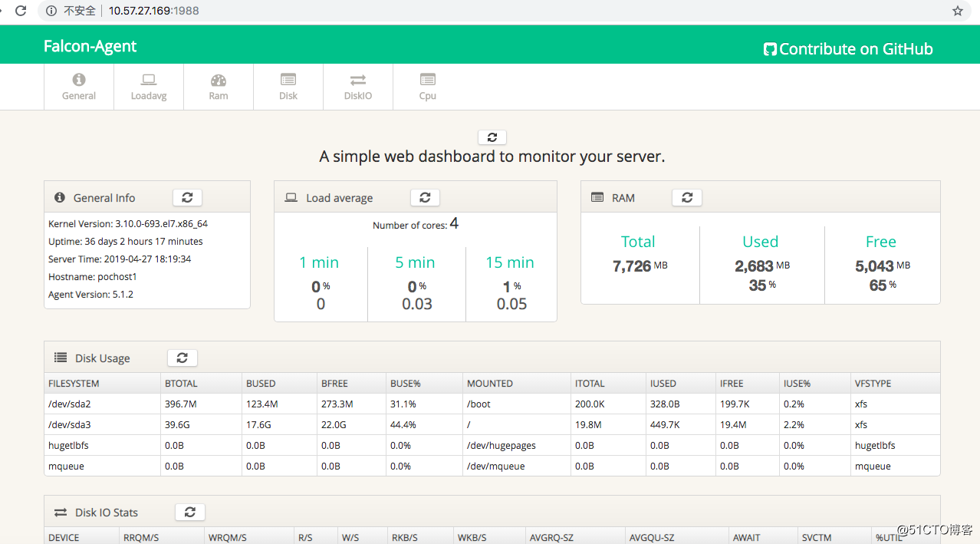Click the 449.7K inodes used value

[x=665, y=424]
